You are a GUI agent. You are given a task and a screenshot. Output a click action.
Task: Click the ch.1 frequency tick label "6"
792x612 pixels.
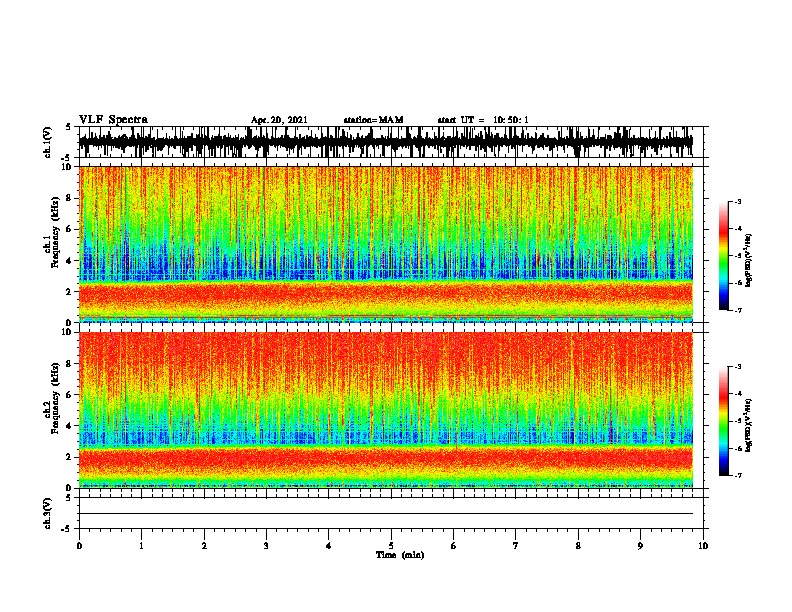pyautogui.click(x=70, y=229)
